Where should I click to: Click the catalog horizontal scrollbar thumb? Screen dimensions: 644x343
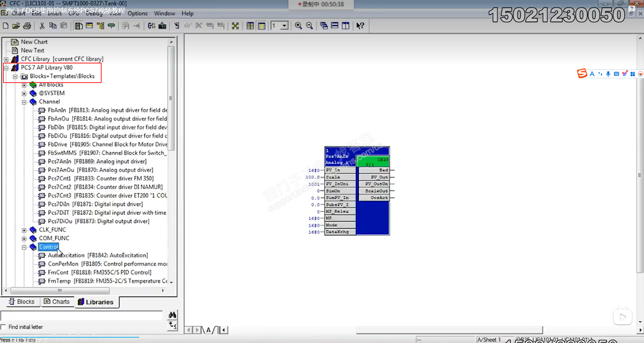(60, 290)
